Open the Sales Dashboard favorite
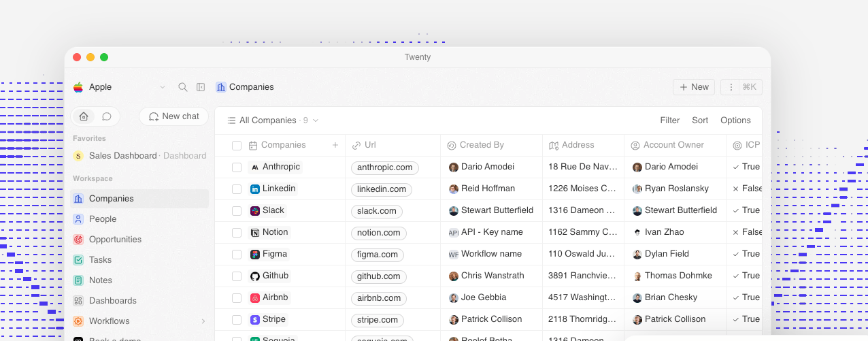Screen dimensions: 868x341 [x=139, y=156]
